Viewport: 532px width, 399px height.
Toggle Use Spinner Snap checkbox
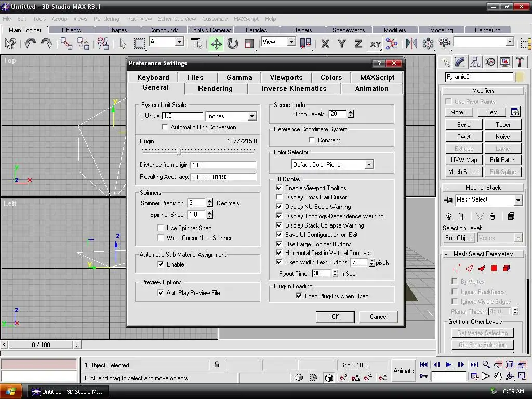pos(161,228)
